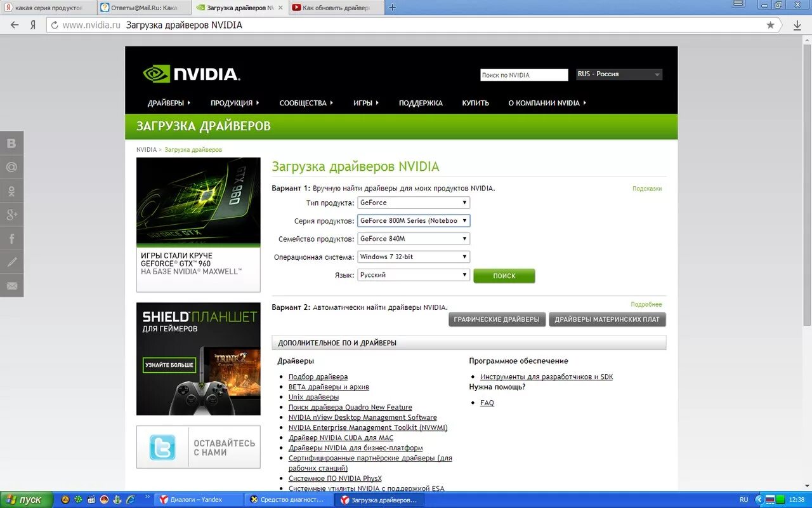Click 'Драйверы материнских плат' button
Viewport: 812px width, 508px height.
click(607, 319)
